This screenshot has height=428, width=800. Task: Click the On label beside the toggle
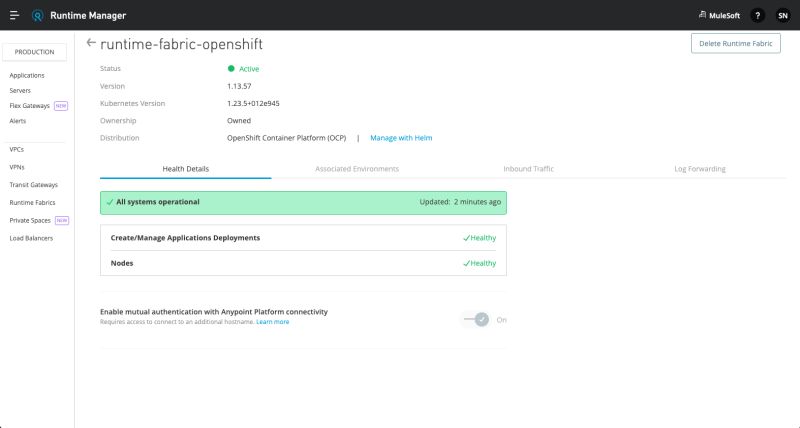click(x=502, y=320)
